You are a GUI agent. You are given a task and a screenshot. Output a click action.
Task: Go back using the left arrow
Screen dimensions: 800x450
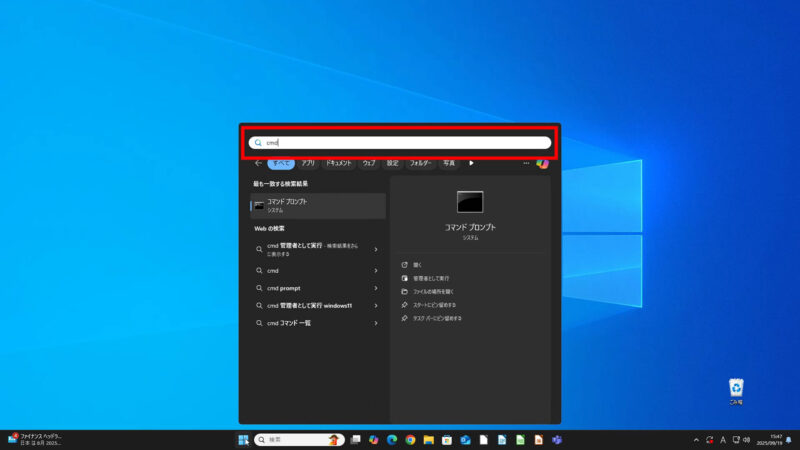258,163
